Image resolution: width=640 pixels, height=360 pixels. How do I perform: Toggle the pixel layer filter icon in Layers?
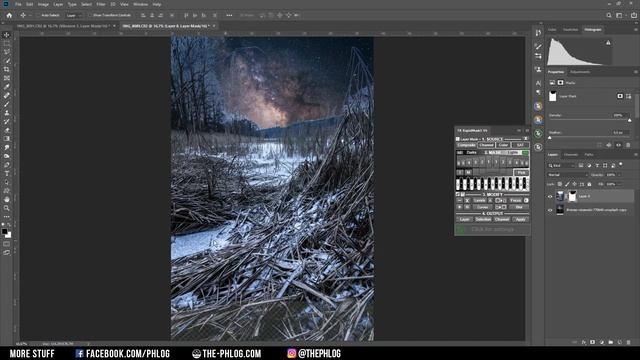point(581,165)
